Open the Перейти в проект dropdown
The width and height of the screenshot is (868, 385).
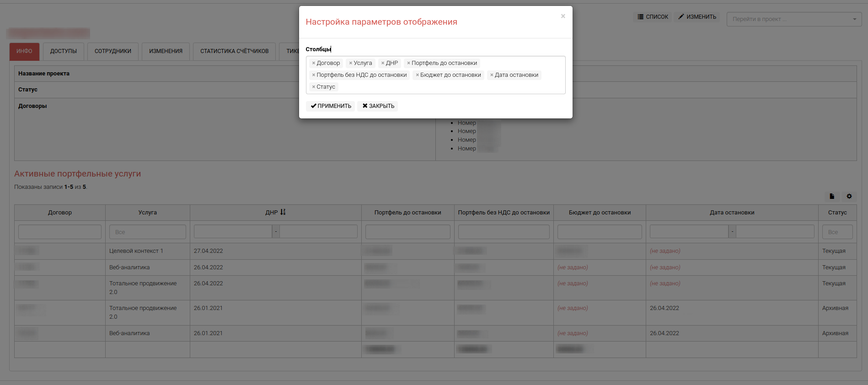click(x=794, y=19)
